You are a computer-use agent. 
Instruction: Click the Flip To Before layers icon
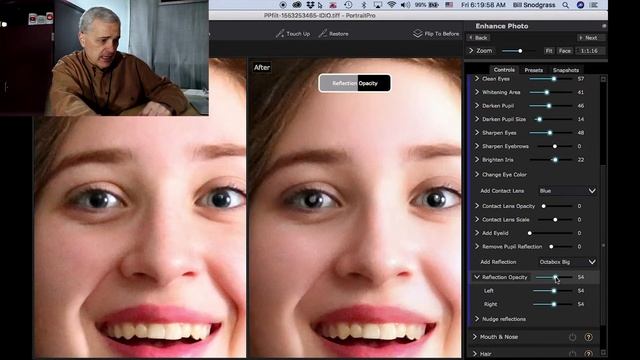(x=417, y=33)
